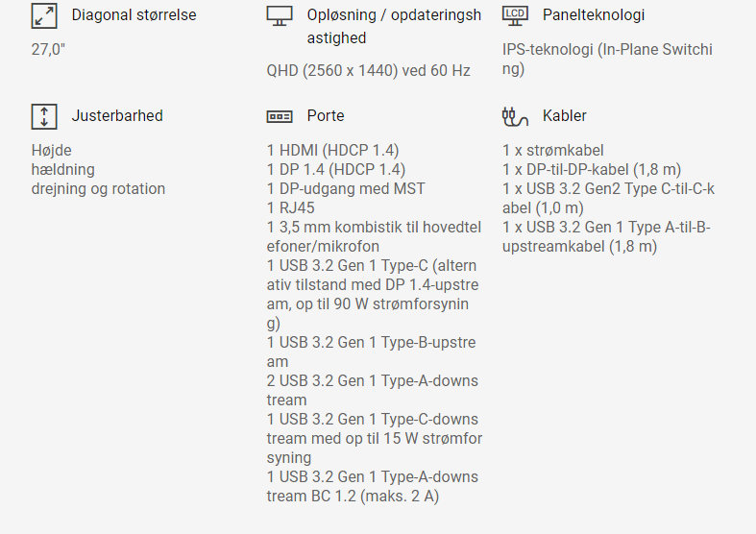The height and width of the screenshot is (534, 756).
Task: Click the 27,0" diagonal size value
Action: (x=49, y=49)
